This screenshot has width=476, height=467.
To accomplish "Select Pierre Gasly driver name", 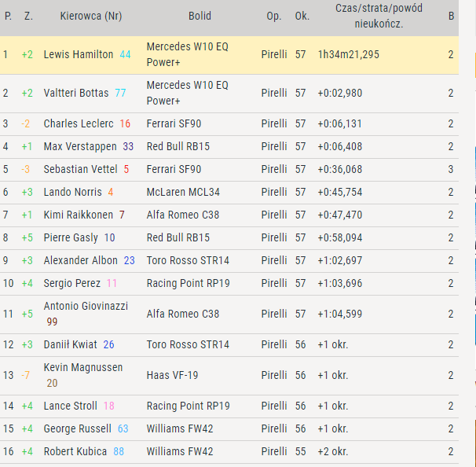I will pyautogui.click(x=71, y=237).
